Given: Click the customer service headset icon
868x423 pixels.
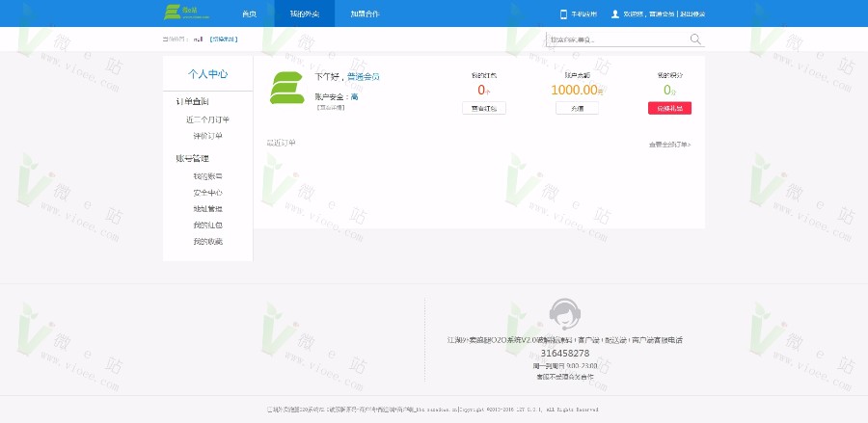Looking at the screenshot, I should tap(564, 314).
